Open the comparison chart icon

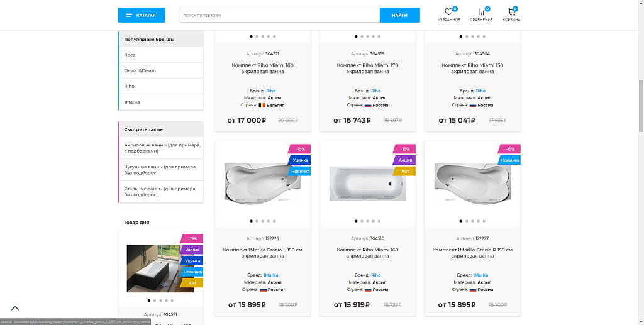481,13
